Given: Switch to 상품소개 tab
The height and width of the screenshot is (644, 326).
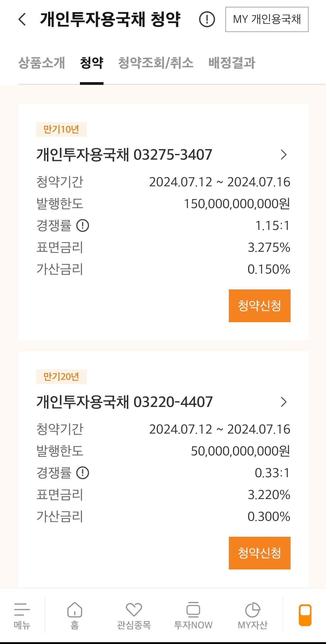Looking at the screenshot, I should coord(41,63).
